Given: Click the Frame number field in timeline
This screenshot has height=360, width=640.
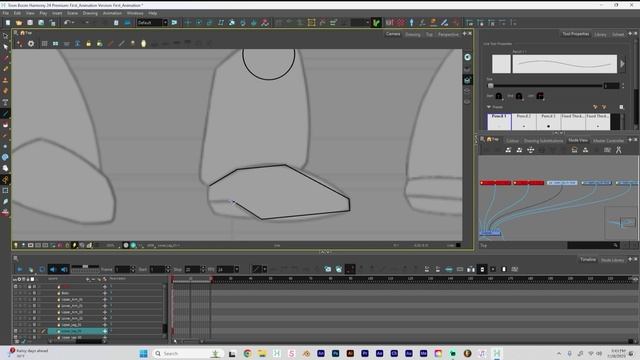Looking at the screenshot, I should click(122, 269).
